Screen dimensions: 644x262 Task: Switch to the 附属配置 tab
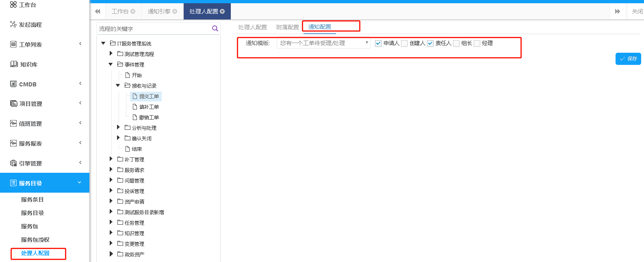pyautogui.click(x=287, y=27)
